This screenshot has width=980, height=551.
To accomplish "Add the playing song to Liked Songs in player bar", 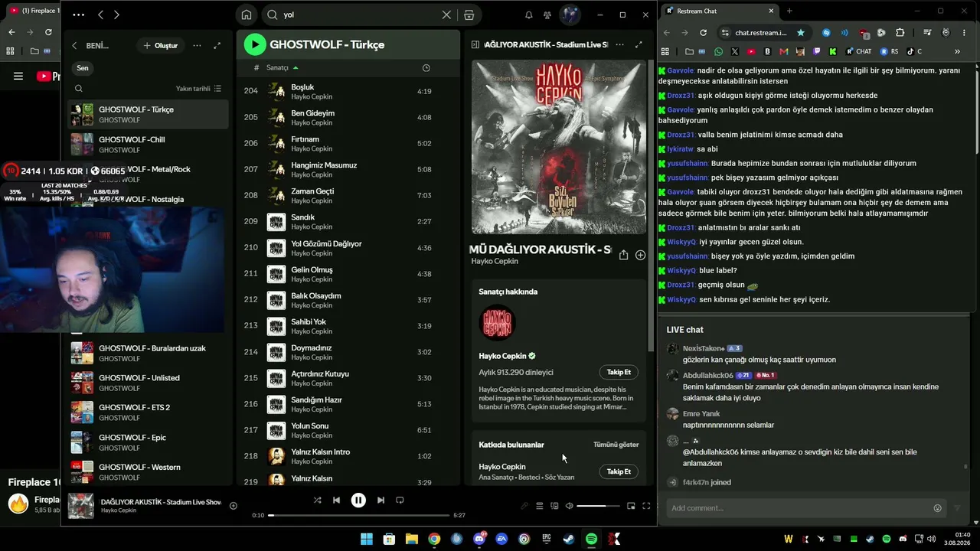I will tap(234, 506).
